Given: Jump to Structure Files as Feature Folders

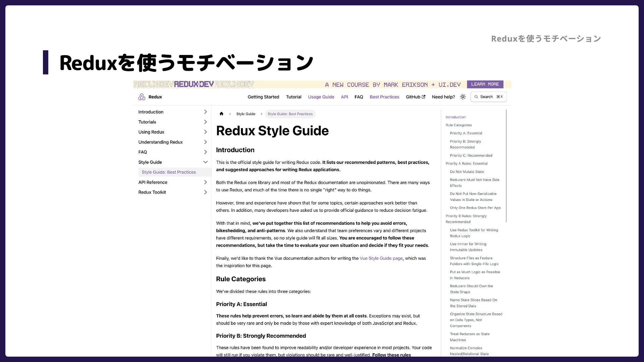Looking at the screenshot, I should point(474,261).
